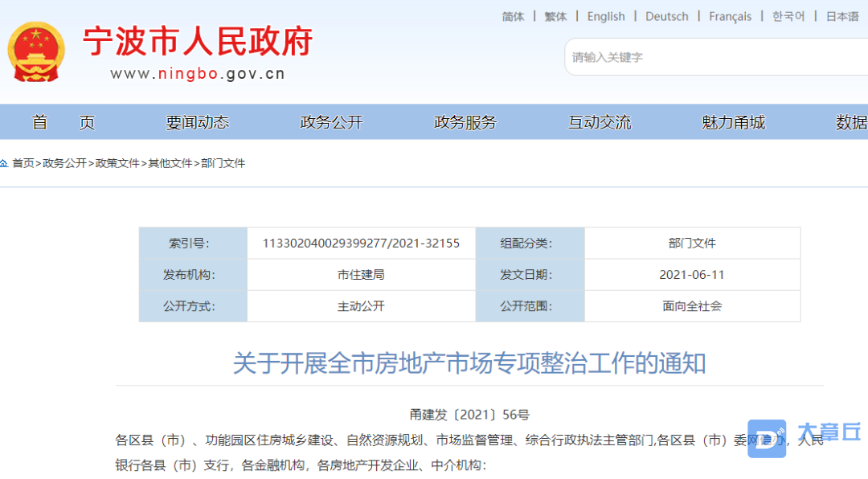Click the www.ningbo.gov.cn URL text
Image resolution: width=868 pixels, height=479 pixels.
(x=198, y=74)
